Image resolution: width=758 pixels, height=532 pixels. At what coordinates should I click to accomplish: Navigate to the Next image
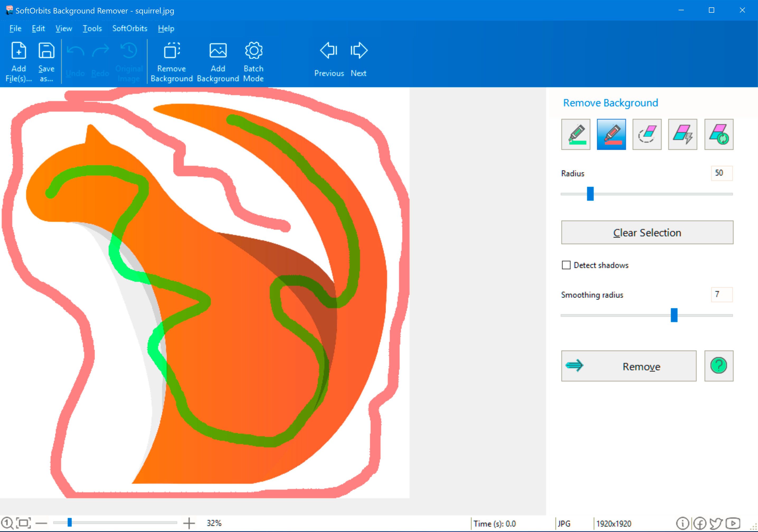point(358,60)
